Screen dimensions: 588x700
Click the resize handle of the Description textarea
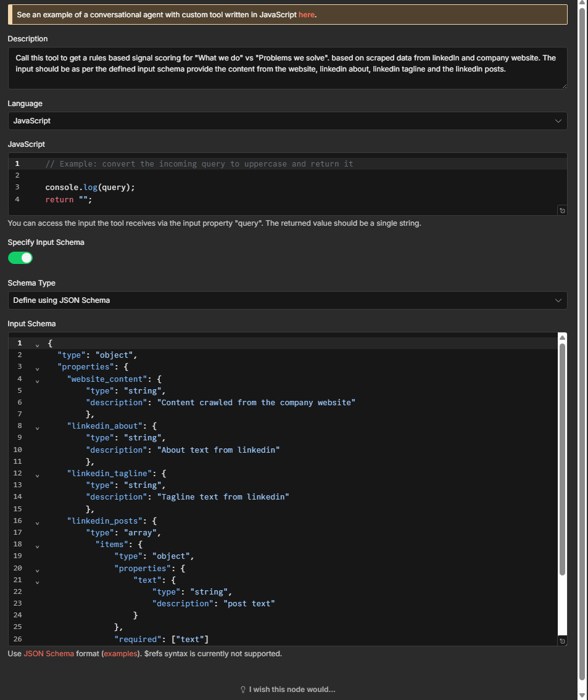tap(564, 86)
